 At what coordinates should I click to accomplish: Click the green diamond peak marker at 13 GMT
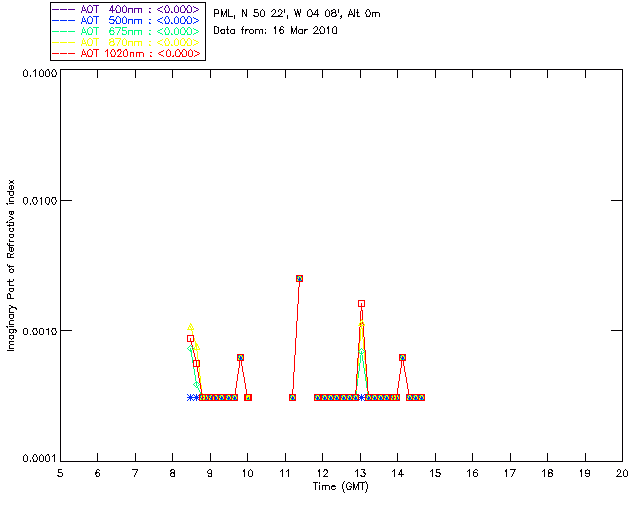click(362, 351)
